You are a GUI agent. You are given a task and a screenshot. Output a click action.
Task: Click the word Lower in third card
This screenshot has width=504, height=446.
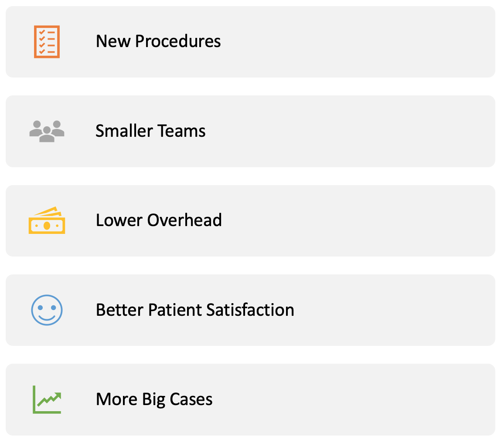(x=119, y=220)
